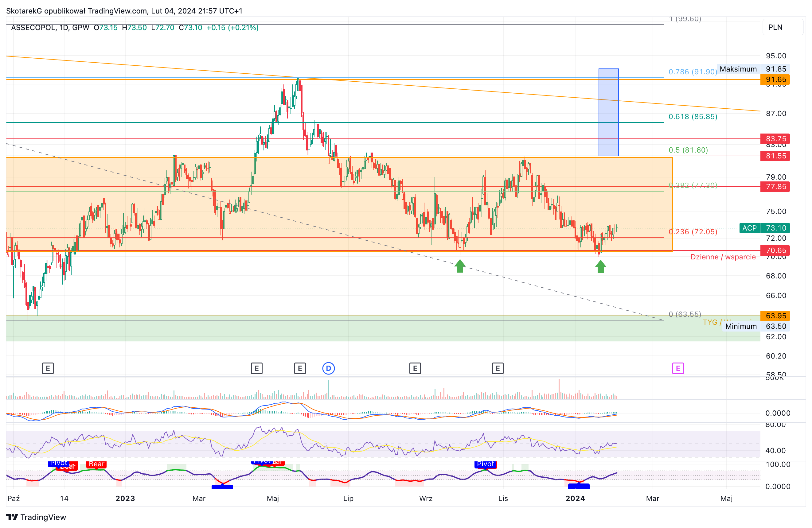Screen dimensions: 812x528
Task: Click the 95.00 price axis value
Action: tap(776, 56)
